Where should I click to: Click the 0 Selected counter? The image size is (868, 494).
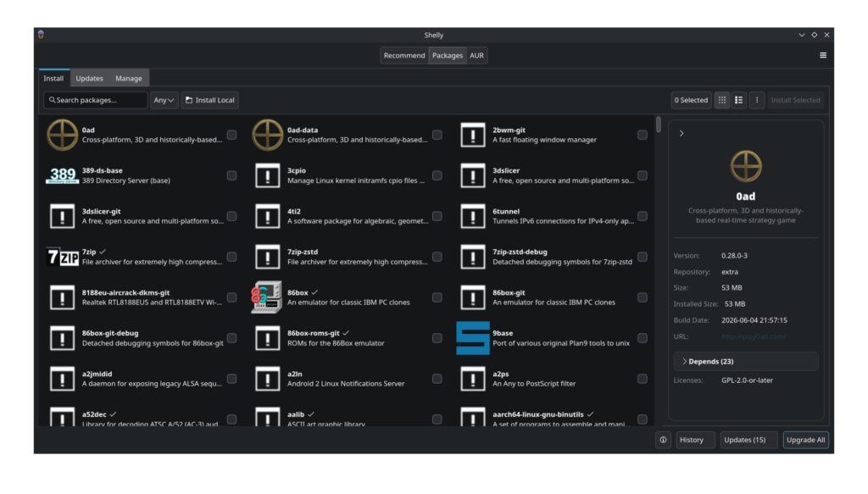click(691, 100)
